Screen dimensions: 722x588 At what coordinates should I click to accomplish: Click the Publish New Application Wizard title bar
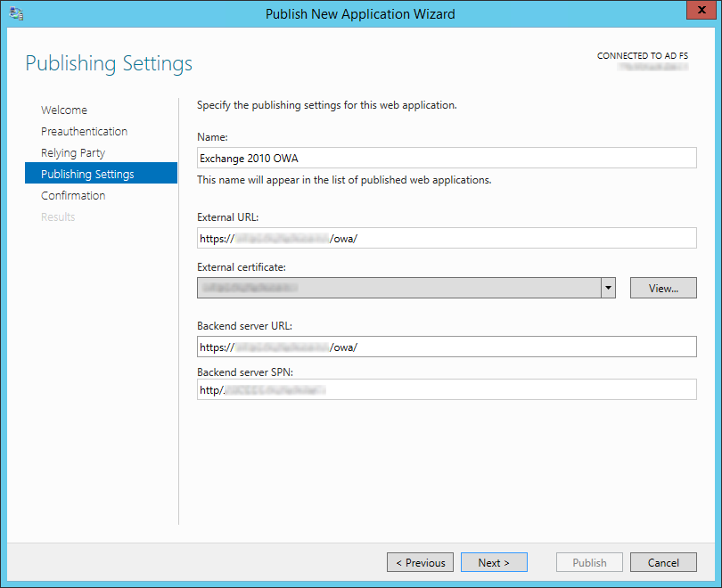coord(360,13)
